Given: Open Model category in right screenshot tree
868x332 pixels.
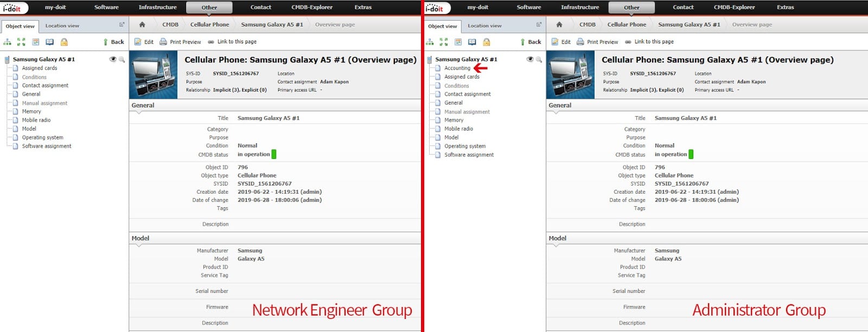Looking at the screenshot, I should tap(451, 138).
